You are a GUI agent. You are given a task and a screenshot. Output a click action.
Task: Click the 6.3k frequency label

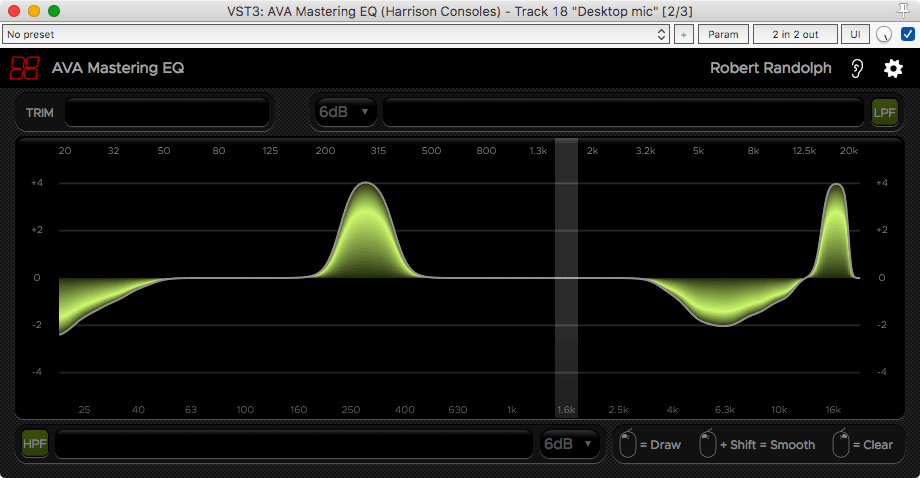725,409
